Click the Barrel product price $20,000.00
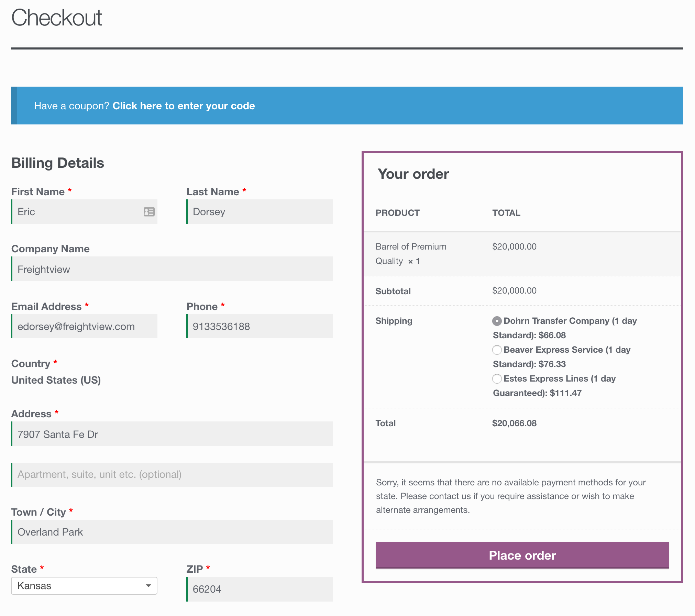 point(514,246)
